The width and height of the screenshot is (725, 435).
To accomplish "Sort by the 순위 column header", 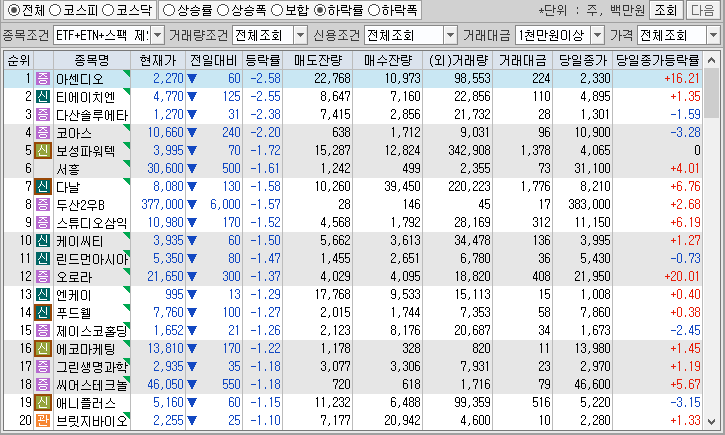I will 18,60.
